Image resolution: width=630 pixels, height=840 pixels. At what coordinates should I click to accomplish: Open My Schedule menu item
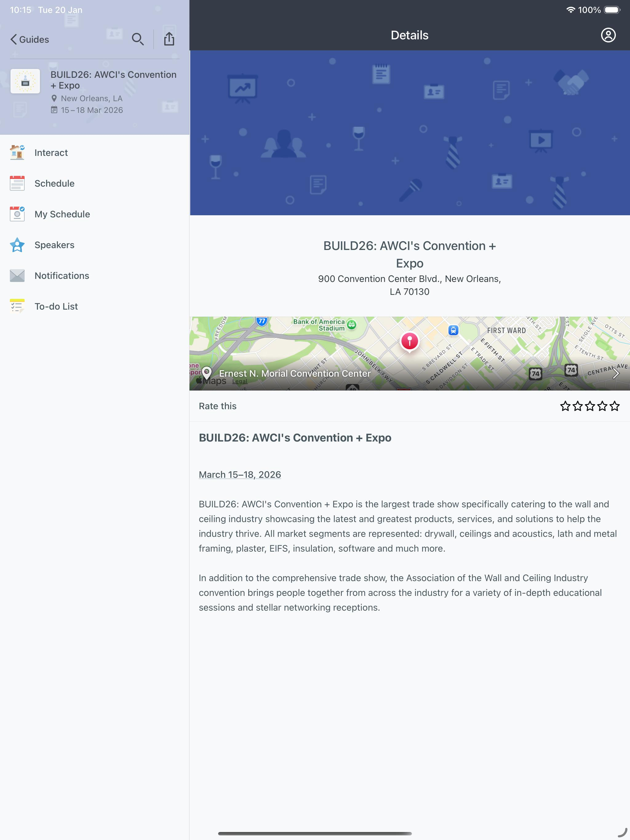[x=95, y=214]
